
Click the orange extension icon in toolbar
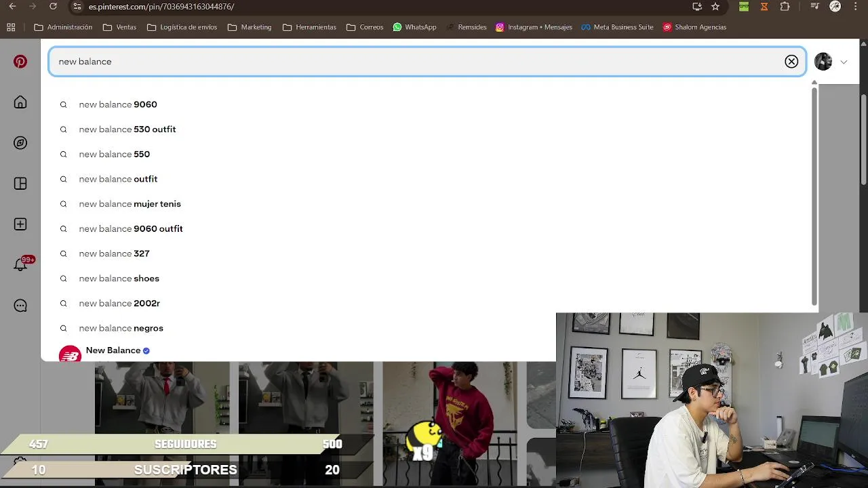[x=764, y=6]
